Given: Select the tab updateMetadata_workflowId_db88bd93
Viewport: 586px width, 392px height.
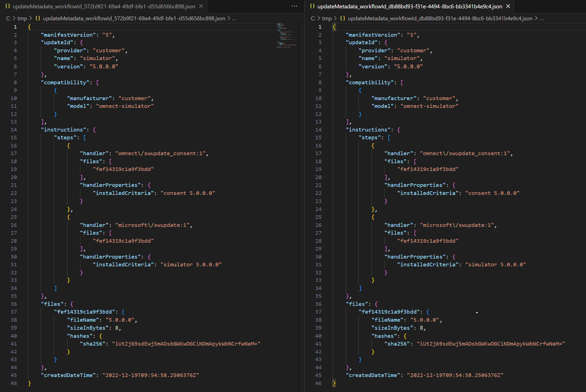Looking at the screenshot, I should pyautogui.click(x=409, y=6).
